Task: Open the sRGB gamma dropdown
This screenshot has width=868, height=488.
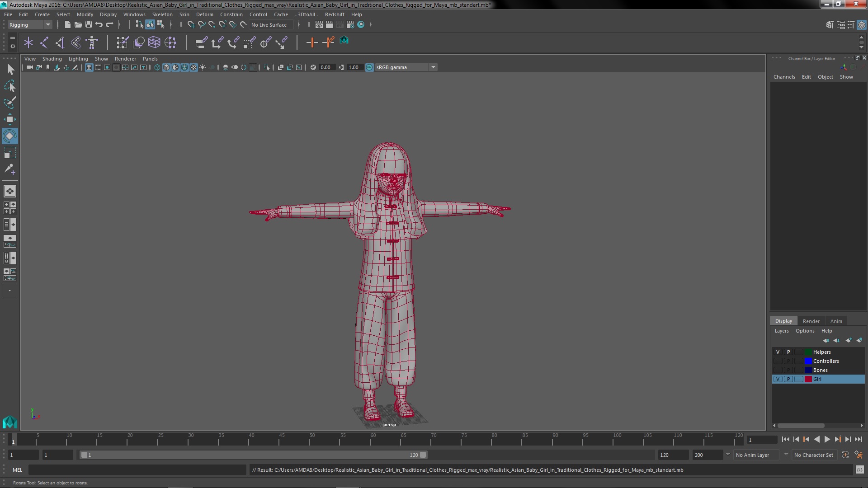Action: (406, 67)
